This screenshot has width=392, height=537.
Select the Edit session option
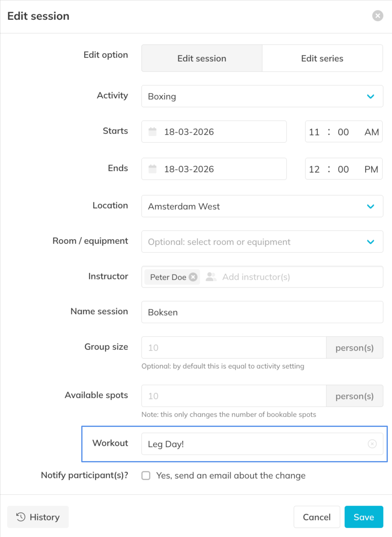point(202,58)
